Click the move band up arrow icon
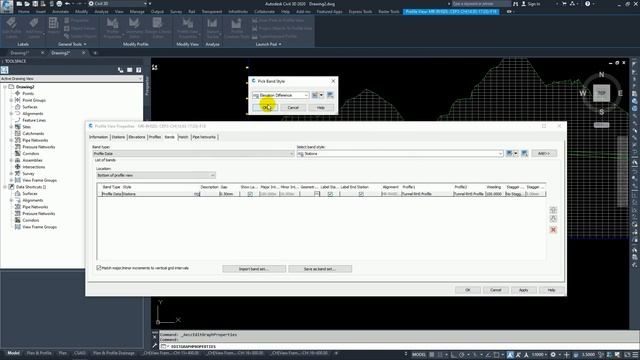640x360 pixels. [553, 210]
